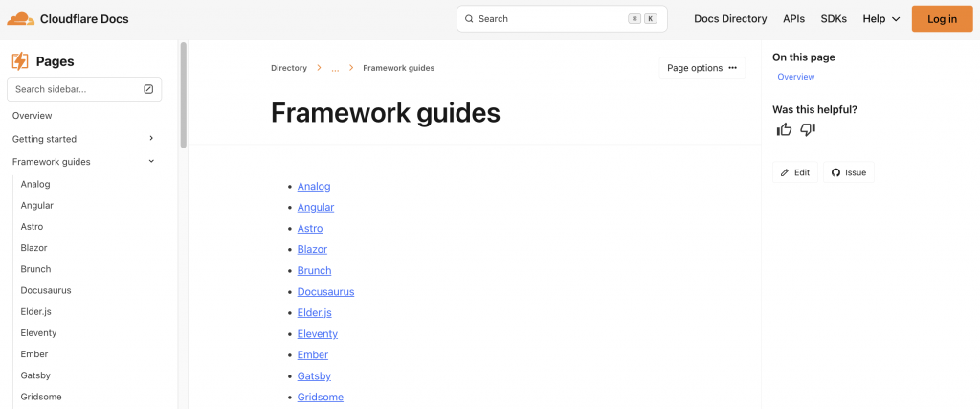Viewport: 980px width, 409px height.
Task: Expand the breadcrumb ellipsis
Action: click(x=336, y=68)
